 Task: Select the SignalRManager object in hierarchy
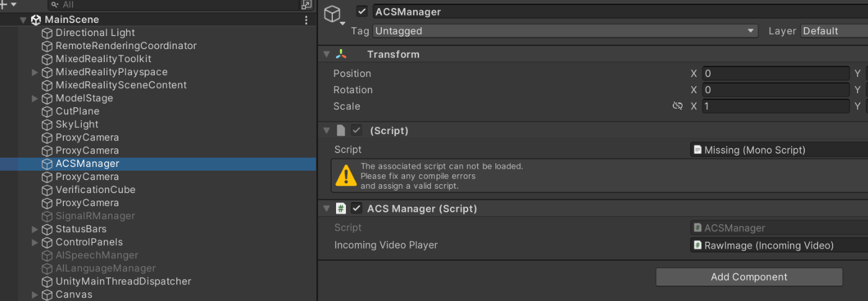tap(95, 216)
